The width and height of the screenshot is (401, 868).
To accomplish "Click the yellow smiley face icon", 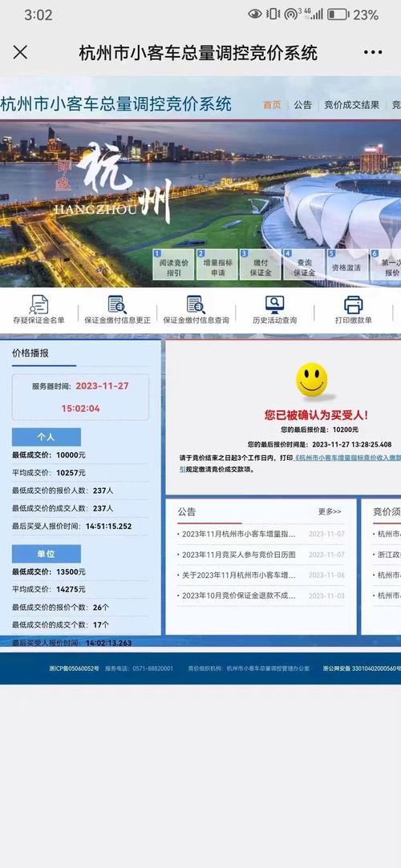I will pos(312,380).
